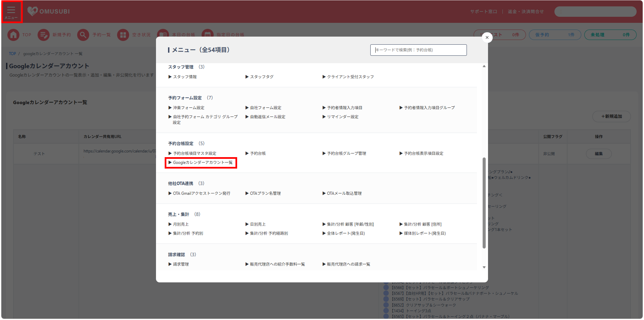Click the ＋新規追加 button
644x320 pixels.
point(611,117)
